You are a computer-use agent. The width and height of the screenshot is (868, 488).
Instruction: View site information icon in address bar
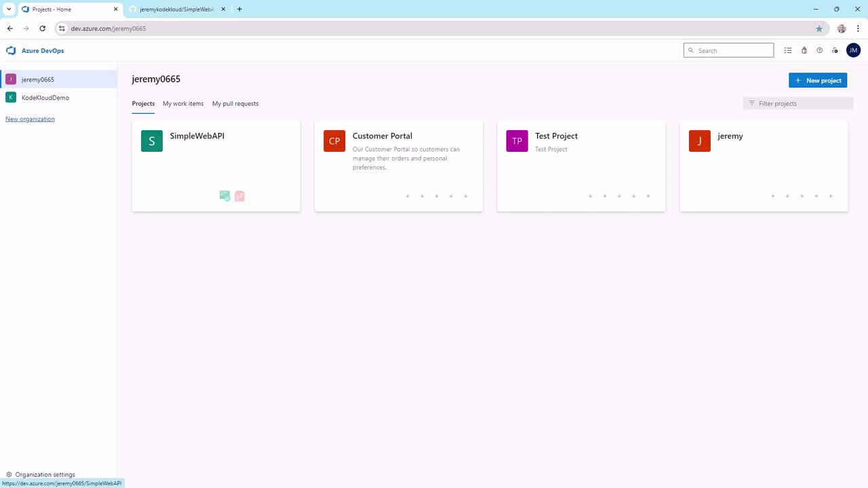click(x=62, y=28)
